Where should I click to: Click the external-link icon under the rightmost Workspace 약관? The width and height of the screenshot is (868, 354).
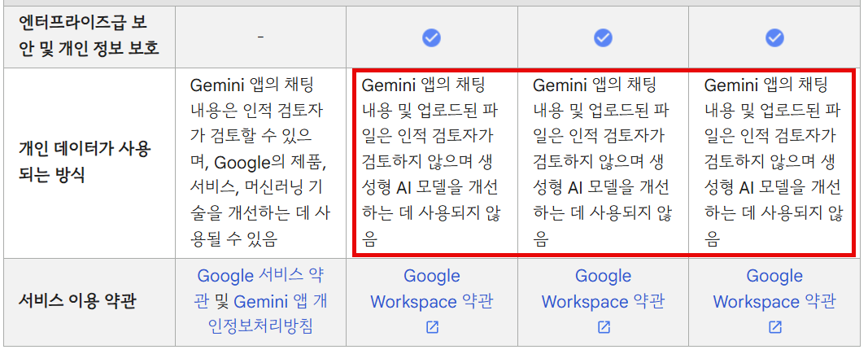click(x=775, y=327)
